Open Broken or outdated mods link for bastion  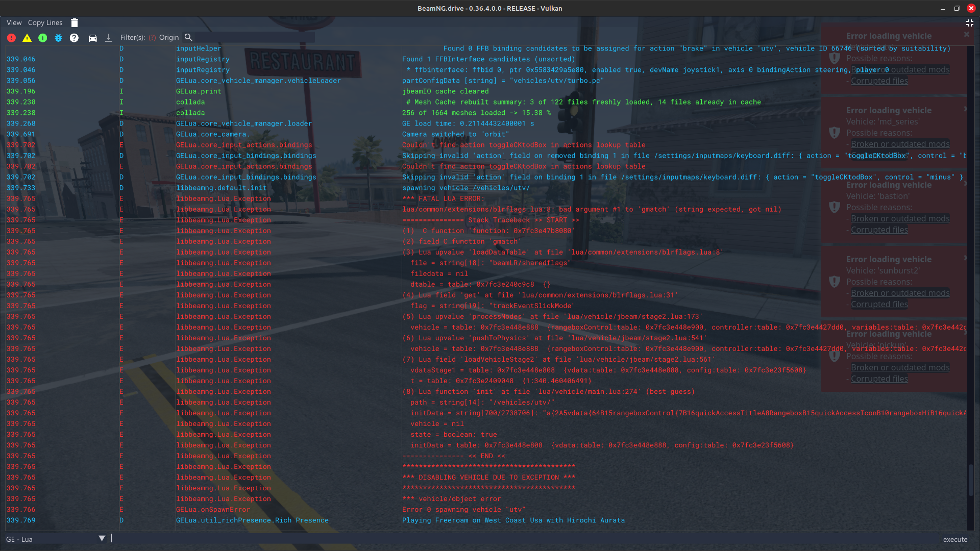tap(900, 218)
